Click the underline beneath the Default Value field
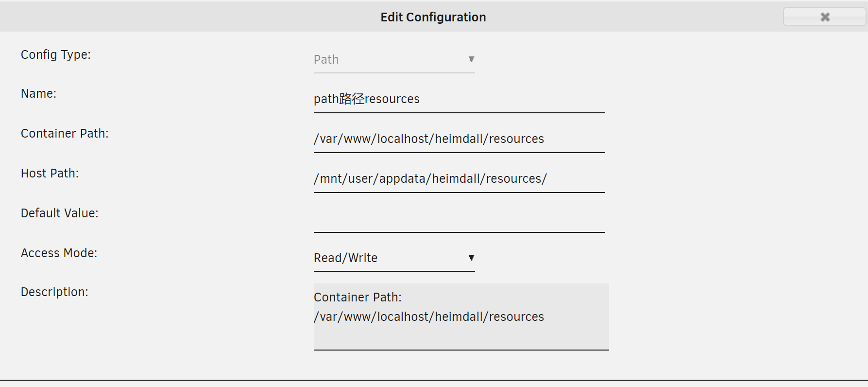The height and width of the screenshot is (387, 868). point(459,232)
